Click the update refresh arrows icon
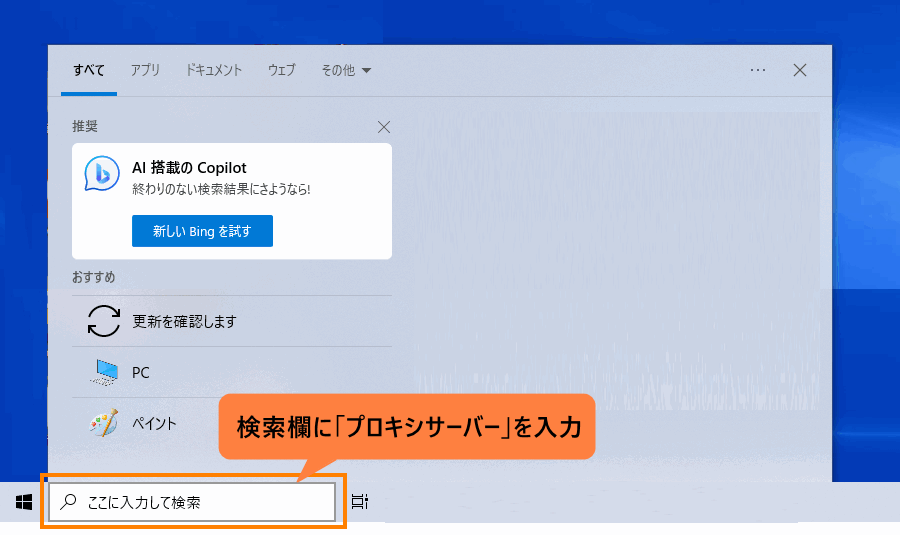The width and height of the screenshot is (900, 535). click(x=104, y=321)
